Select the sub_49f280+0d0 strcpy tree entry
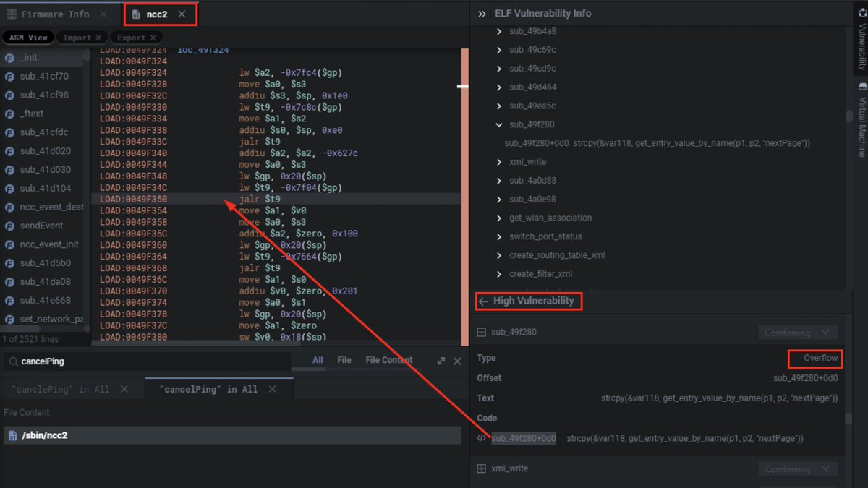The image size is (868, 488). [x=657, y=143]
